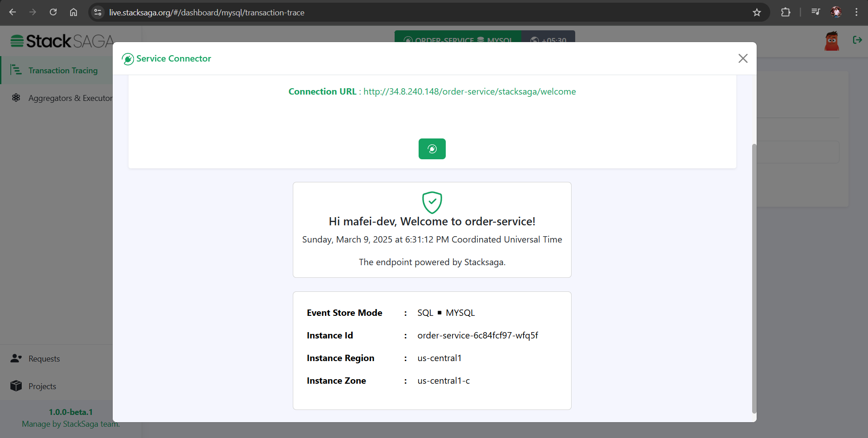The image size is (868, 438).
Task: Open the Connection URL welcome link
Action: (x=469, y=91)
